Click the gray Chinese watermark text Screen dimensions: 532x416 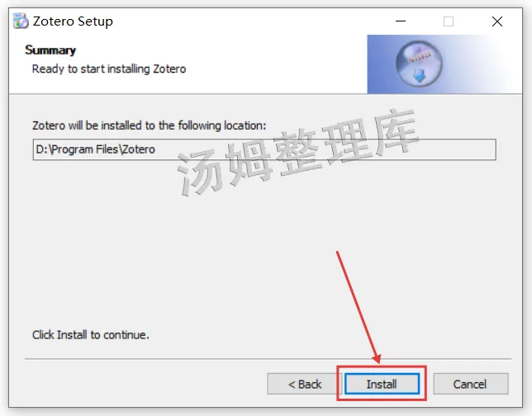298,152
